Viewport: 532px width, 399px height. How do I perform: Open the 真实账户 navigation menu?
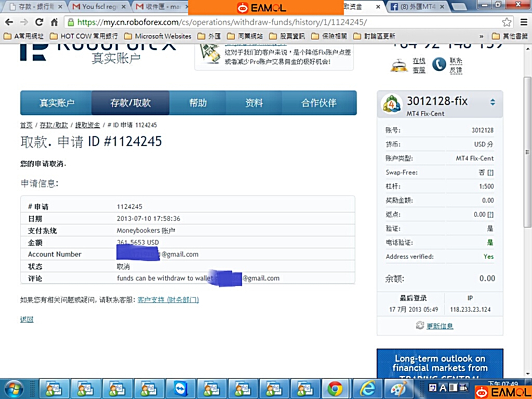pos(56,103)
